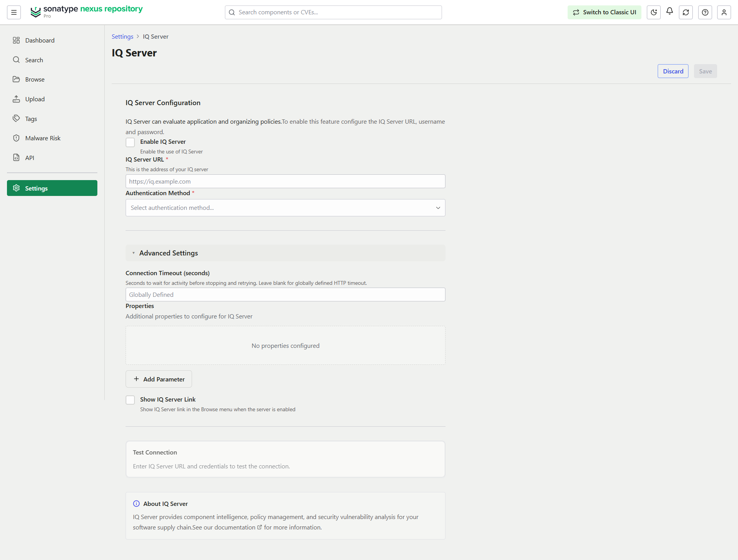Click the About IQ Server info icon

[136, 504]
